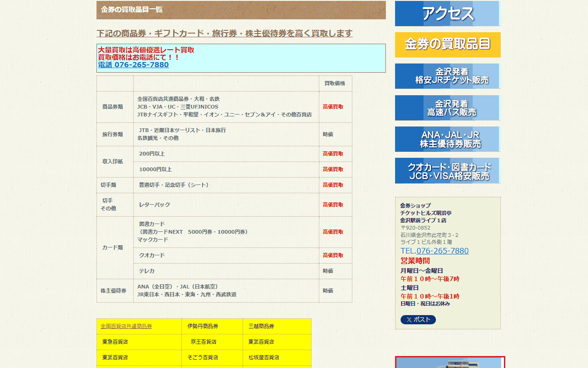Click the 旅行券類 row label
This screenshot has height=368, width=588.
(x=113, y=134)
